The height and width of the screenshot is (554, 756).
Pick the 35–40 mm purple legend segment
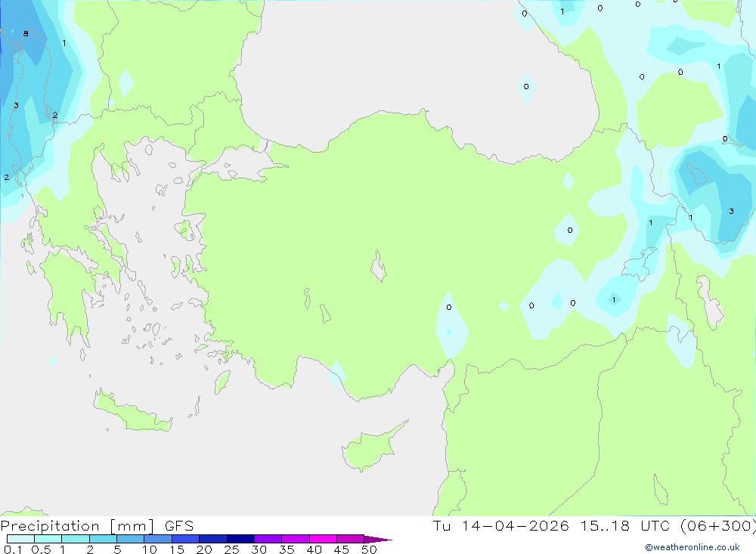(295, 539)
